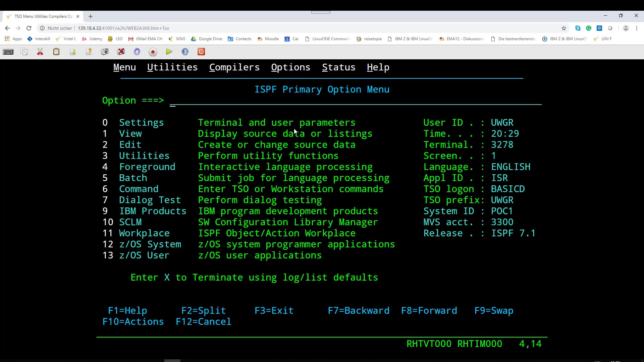Viewport: 644px width, 362px height.
Task: Open the Compilers menu
Action: 234,67
